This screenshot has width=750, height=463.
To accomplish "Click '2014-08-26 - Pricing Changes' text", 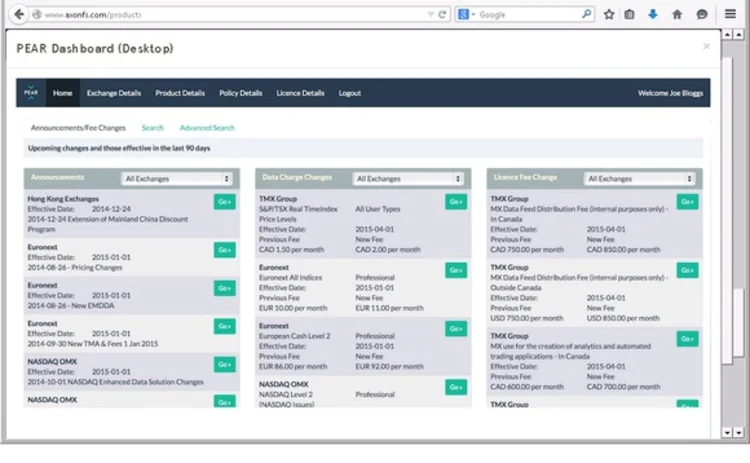I will (x=75, y=267).
